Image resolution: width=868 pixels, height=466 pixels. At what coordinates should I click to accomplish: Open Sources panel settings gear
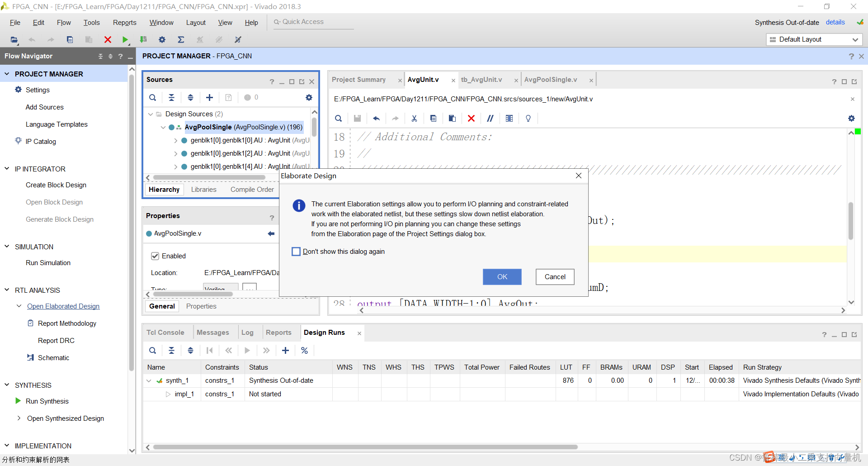click(309, 97)
